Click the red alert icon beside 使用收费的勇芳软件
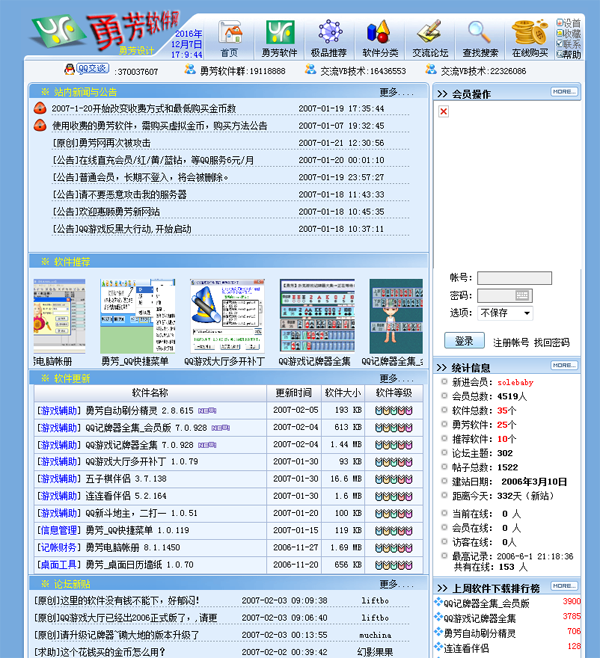 click(x=40, y=125)
